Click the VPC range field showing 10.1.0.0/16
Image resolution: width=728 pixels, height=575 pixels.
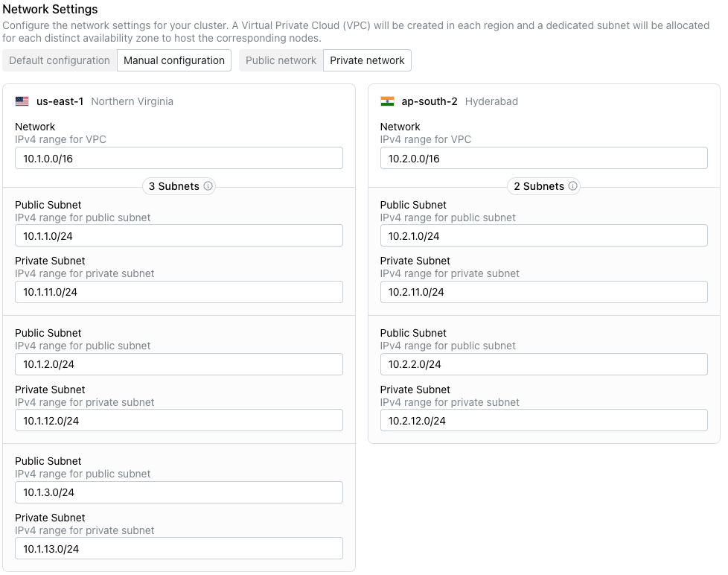(179, 158)
